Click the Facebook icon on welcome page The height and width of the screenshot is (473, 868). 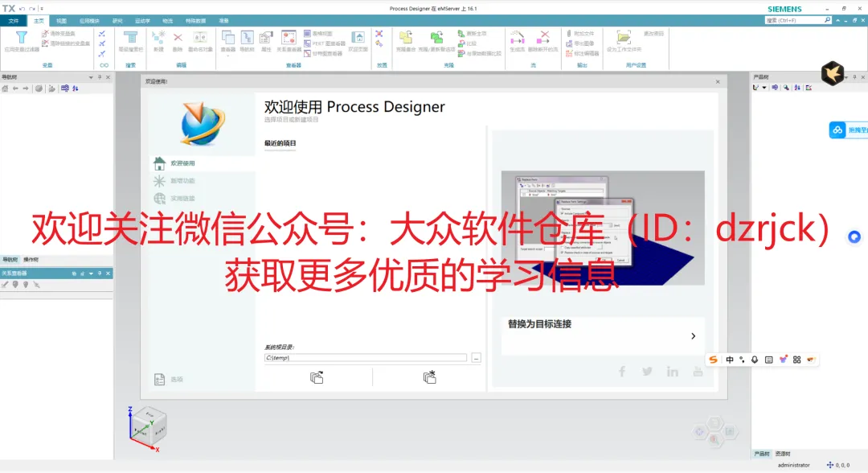point(622,371)
